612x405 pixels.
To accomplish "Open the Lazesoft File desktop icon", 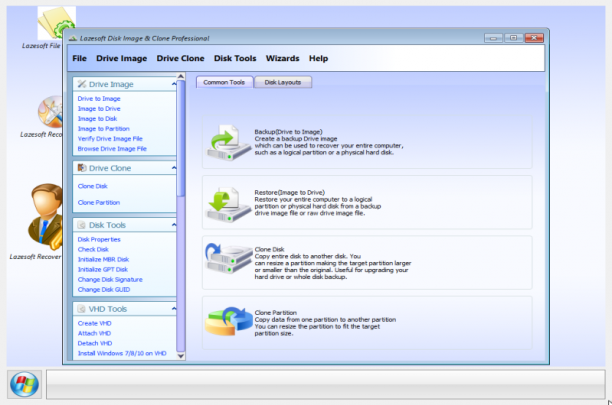I will coord(55,23).
